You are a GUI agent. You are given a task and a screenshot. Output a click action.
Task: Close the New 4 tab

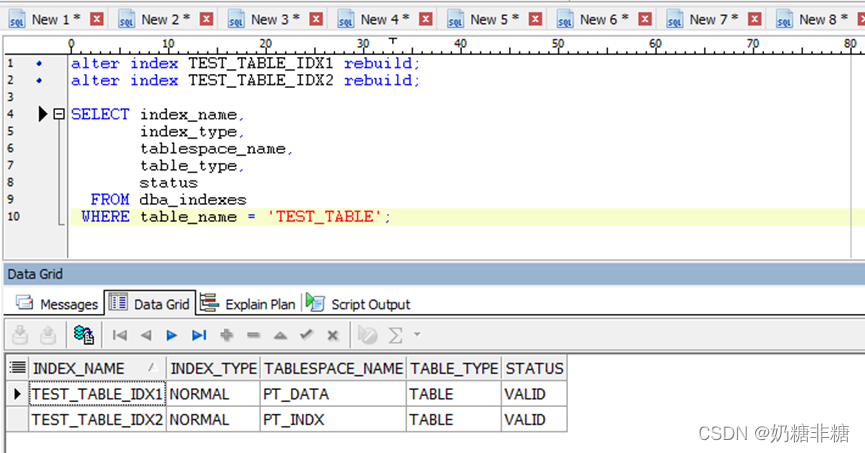coord(426,19)
